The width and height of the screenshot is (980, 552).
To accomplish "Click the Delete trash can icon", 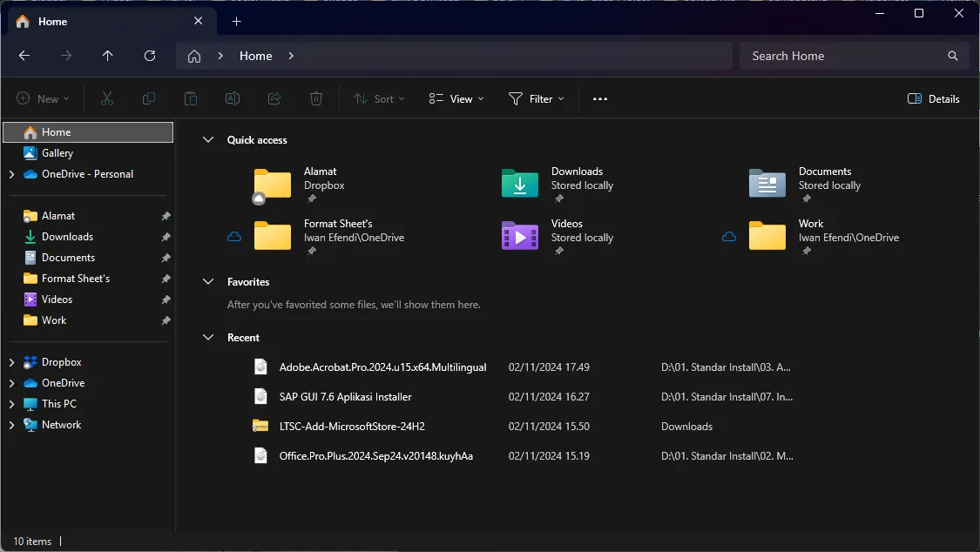I will [317, 99].
